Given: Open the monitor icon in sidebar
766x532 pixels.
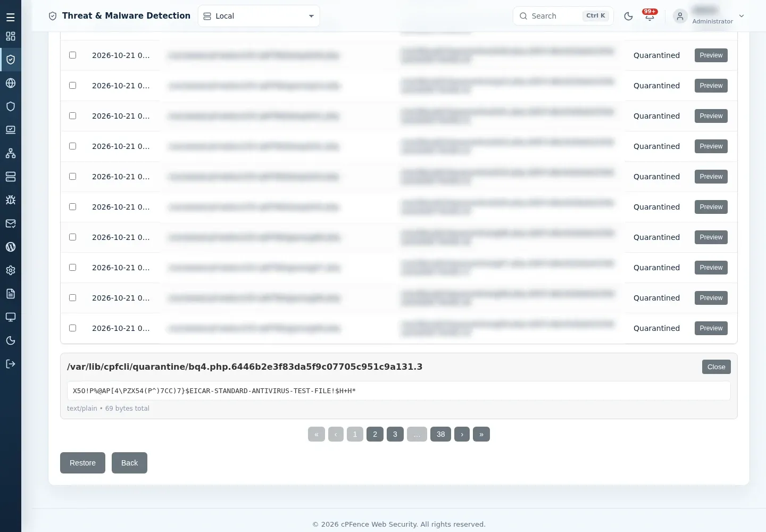Looking at the screenshot, I should (10, 317).
